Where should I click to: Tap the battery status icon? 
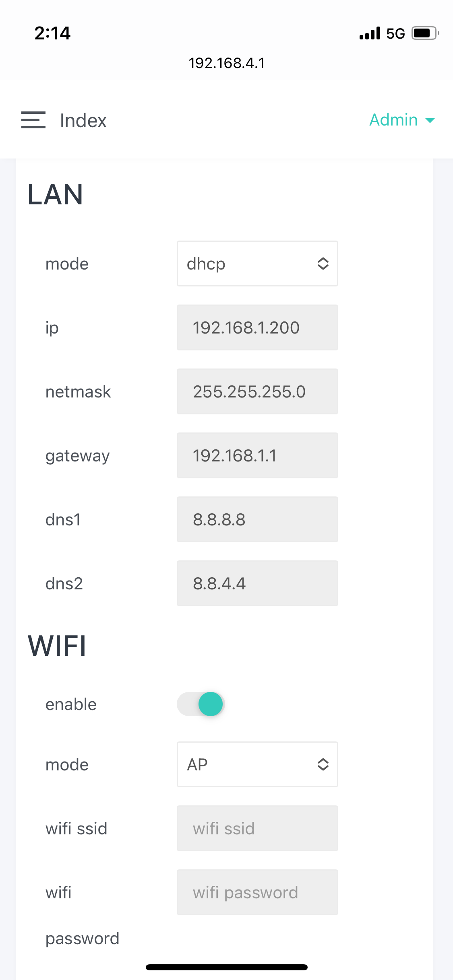[425, 33]
